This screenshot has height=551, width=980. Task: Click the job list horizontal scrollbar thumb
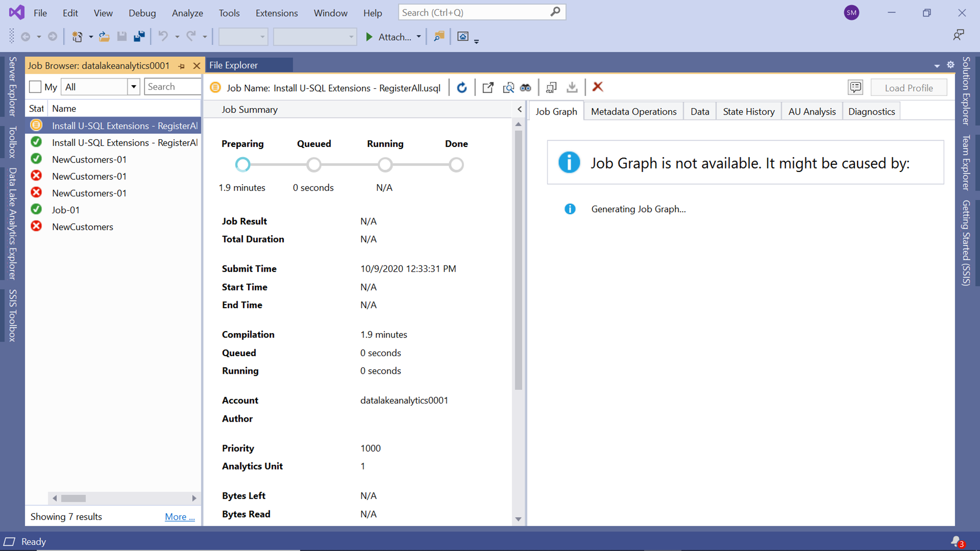click(x=73, y=498)
